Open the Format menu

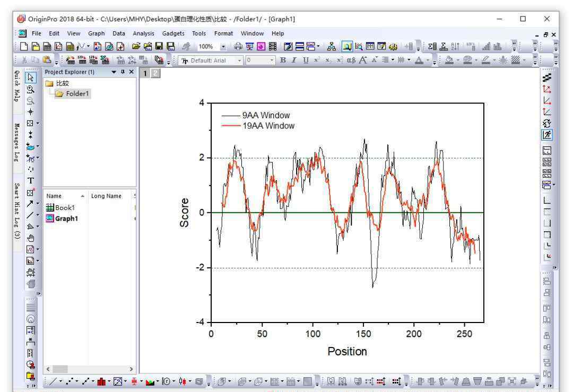(x=224, y=33)
